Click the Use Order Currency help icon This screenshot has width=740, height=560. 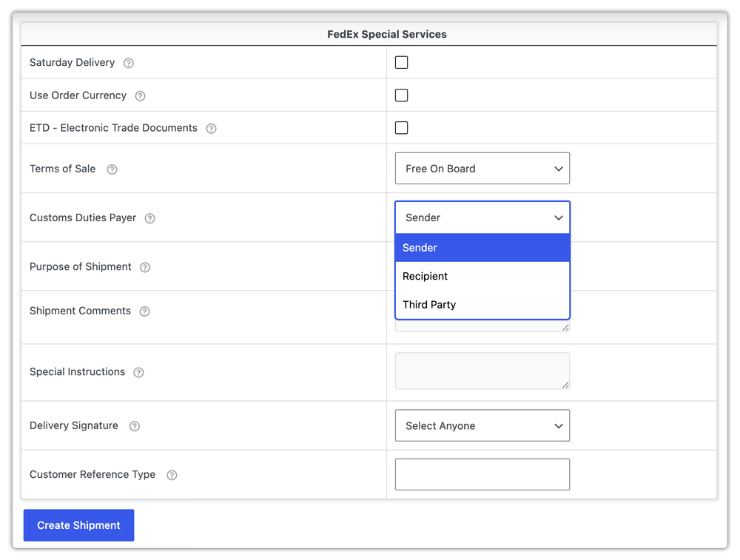point(140,96)
